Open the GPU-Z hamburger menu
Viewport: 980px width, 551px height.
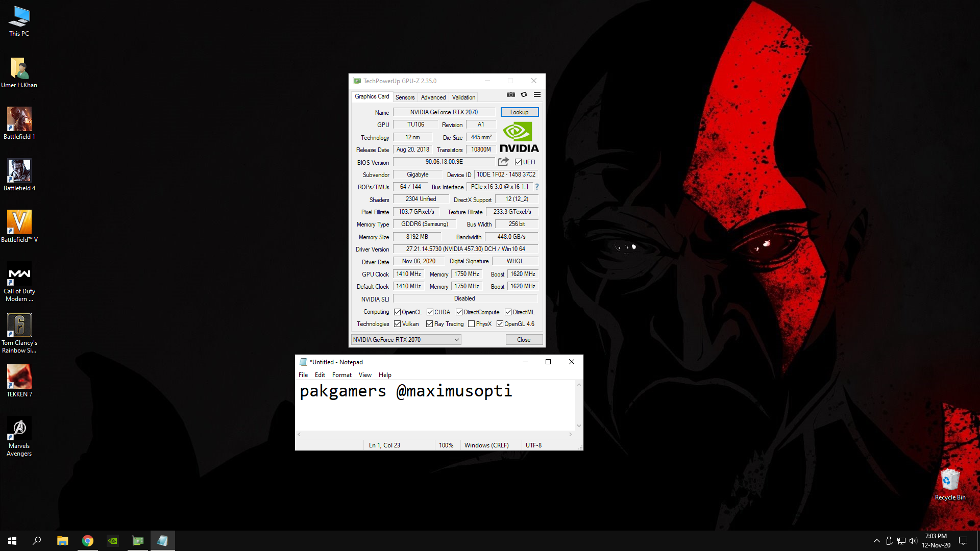pyautogui.click(x=537, y=94)
